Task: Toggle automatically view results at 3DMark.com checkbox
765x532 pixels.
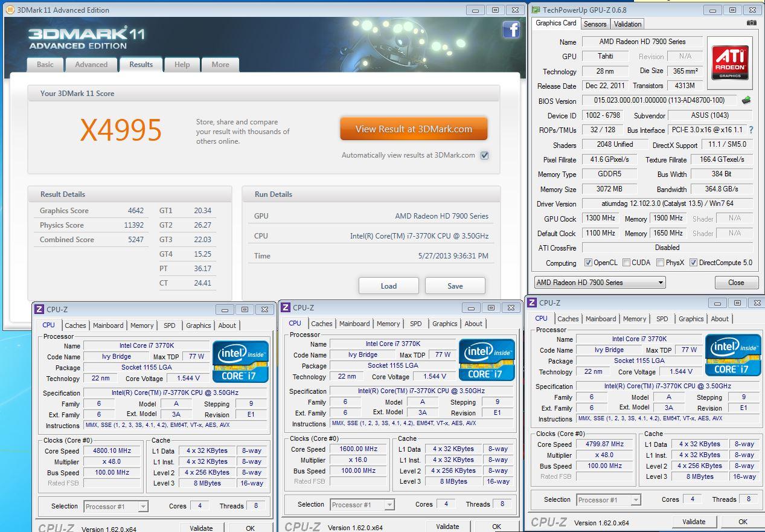Action: [x=484, y=155]
